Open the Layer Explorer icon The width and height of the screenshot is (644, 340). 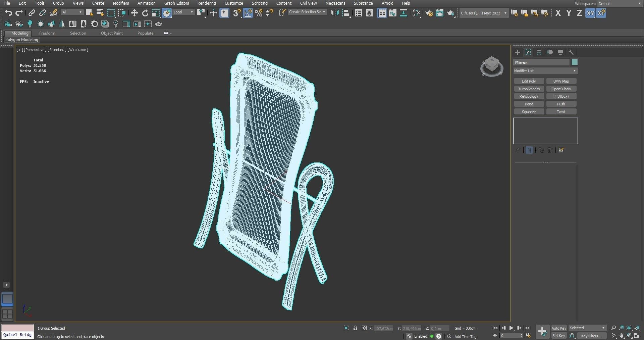369,13
